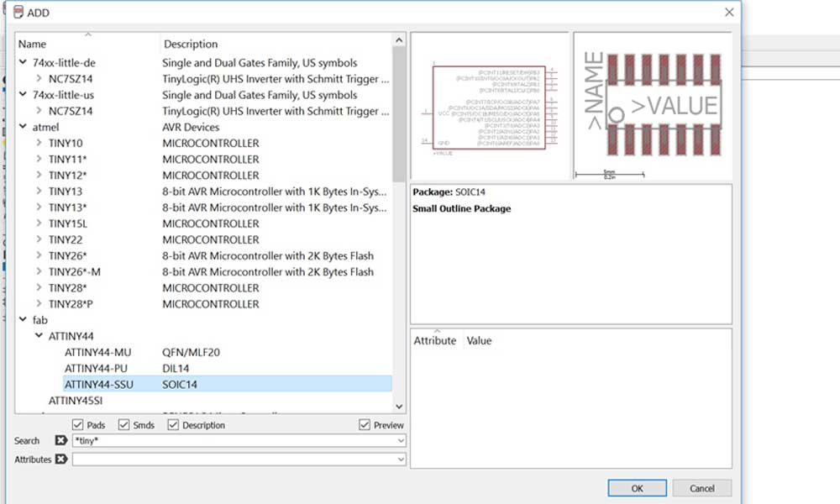The height and width of the screenshot is (504, 840).
Task: Select the TINY12* device row
Action: click(67, 176)
